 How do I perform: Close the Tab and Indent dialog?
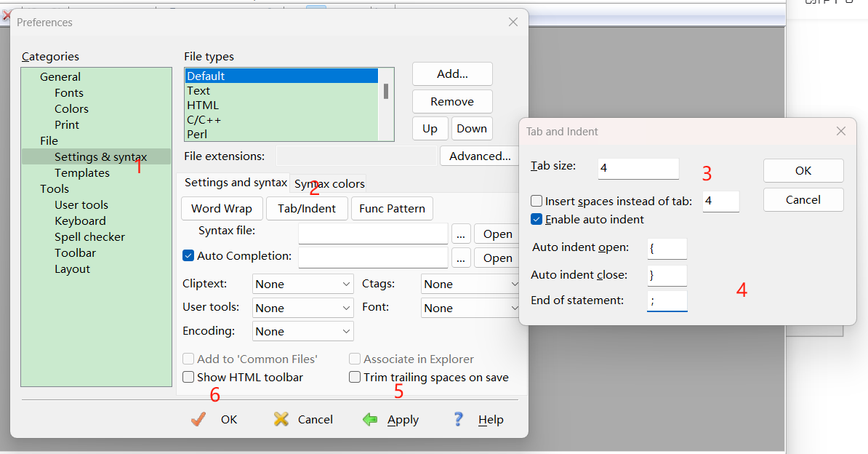pyautogui.click(x=841, y=132)
